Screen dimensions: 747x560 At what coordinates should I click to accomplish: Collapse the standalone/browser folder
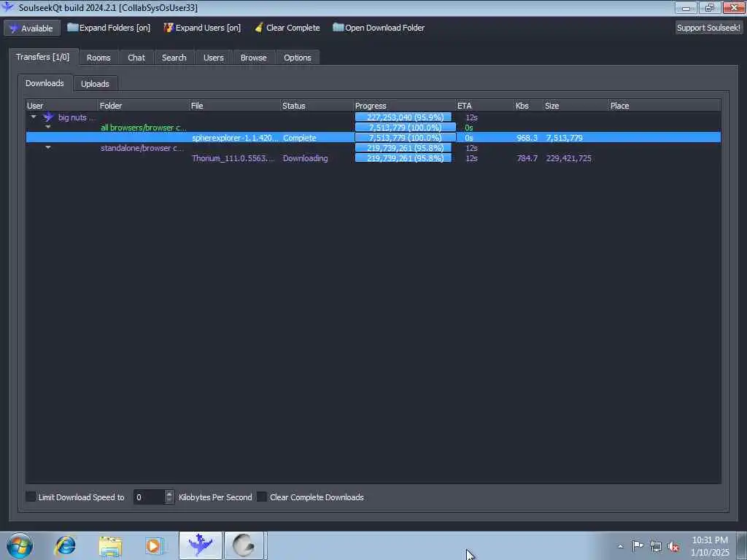(48, 147)
